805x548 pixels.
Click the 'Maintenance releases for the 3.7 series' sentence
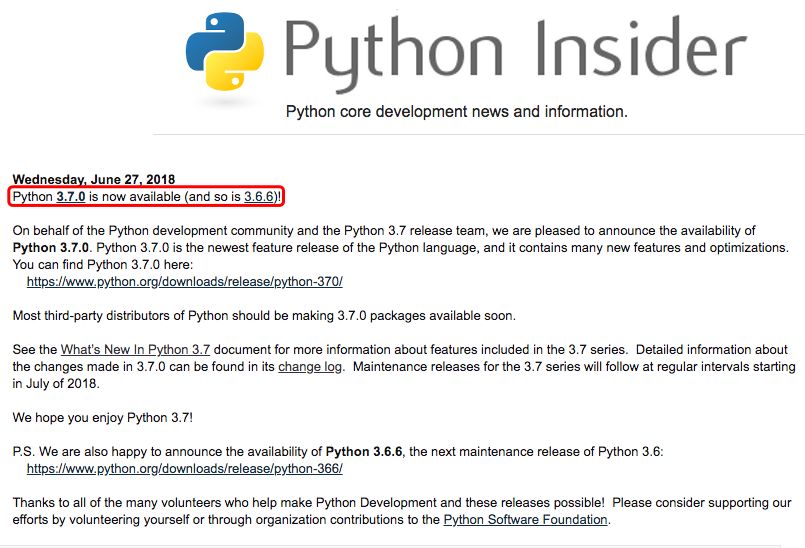pos(560,367)
